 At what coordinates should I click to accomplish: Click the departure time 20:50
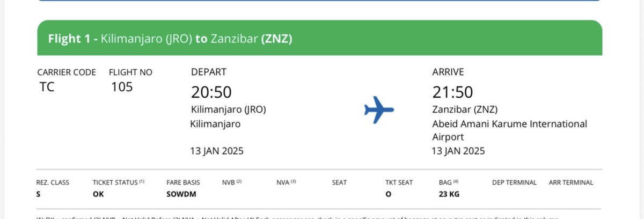point(211,92)
